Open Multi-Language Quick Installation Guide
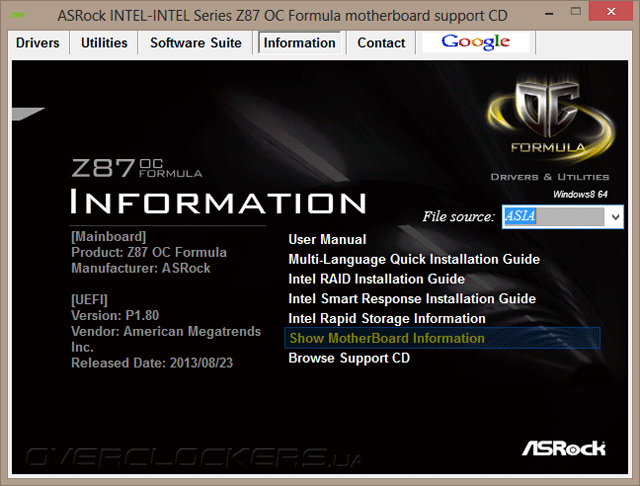Screen dimensions: 640x486 tap(414, 259)
